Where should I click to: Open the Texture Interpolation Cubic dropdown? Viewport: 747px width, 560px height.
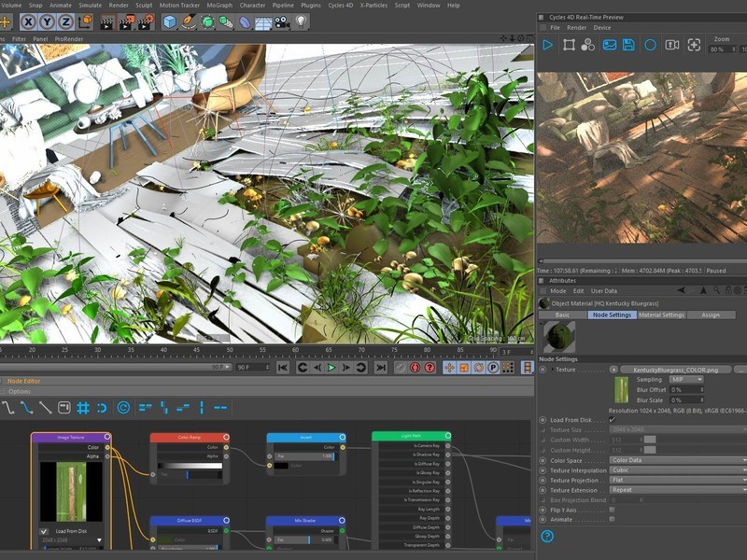(x=678, y=470)
